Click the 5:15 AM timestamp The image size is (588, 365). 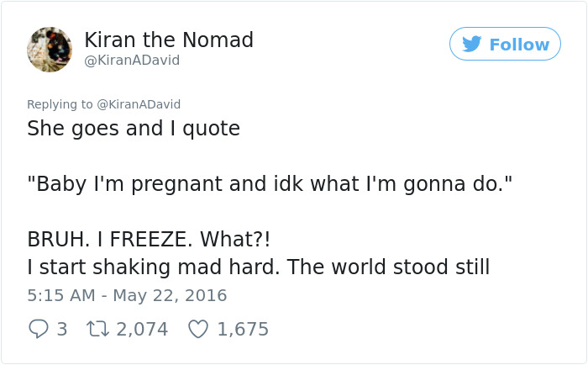coord(60,296)
